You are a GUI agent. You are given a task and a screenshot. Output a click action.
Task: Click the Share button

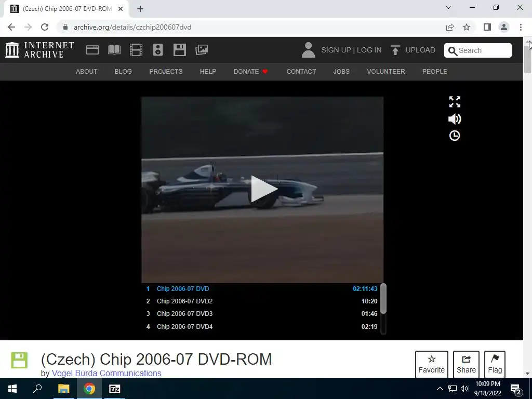tap(466, 364)
